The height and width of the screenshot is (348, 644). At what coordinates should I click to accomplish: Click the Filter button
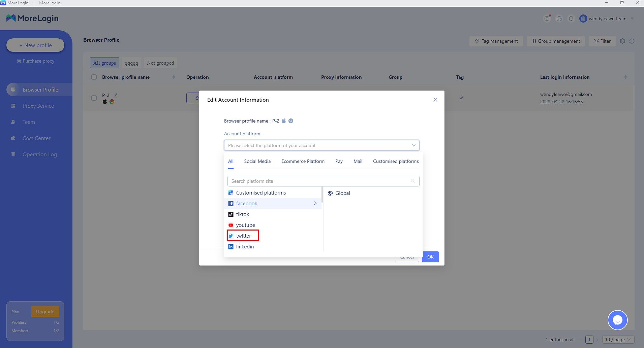pyautogui.click(x=602, y=41)
